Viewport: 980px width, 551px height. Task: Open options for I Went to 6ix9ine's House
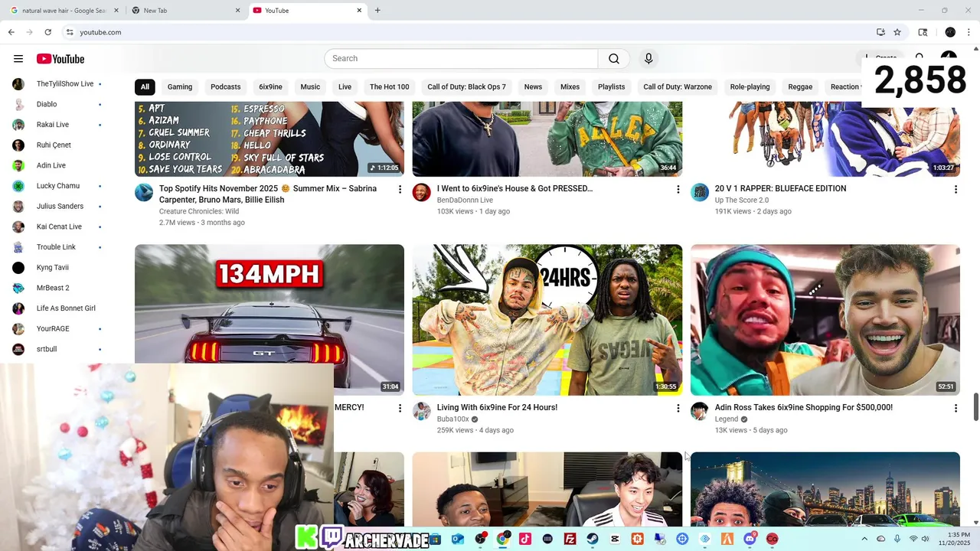click(x=678, y=189)
